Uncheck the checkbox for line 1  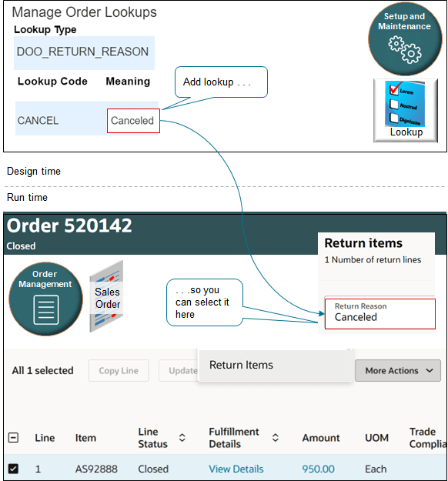[x=13, y=469]
